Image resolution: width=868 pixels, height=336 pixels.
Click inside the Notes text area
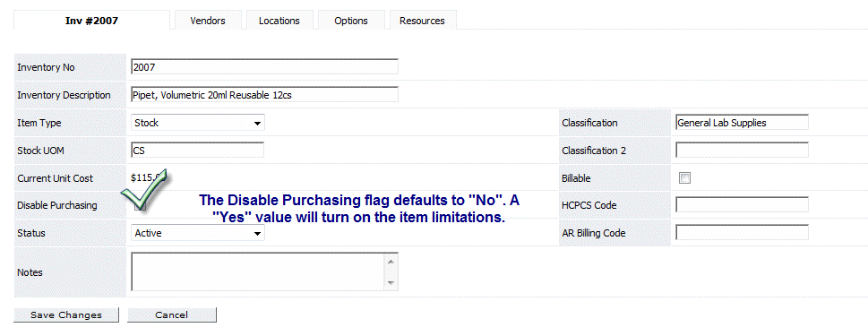259,271
